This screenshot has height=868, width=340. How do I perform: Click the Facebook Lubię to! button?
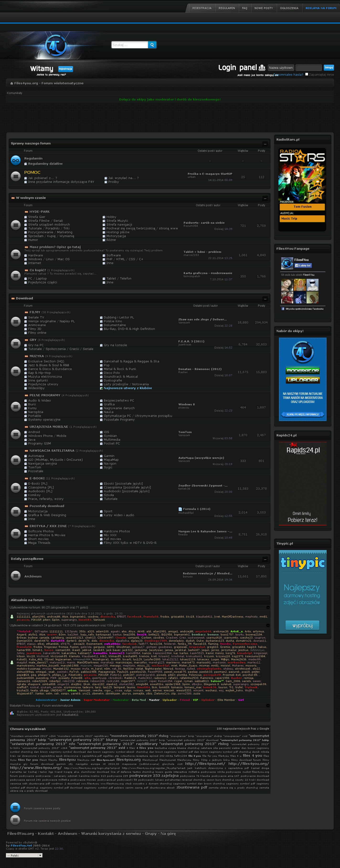303,265
